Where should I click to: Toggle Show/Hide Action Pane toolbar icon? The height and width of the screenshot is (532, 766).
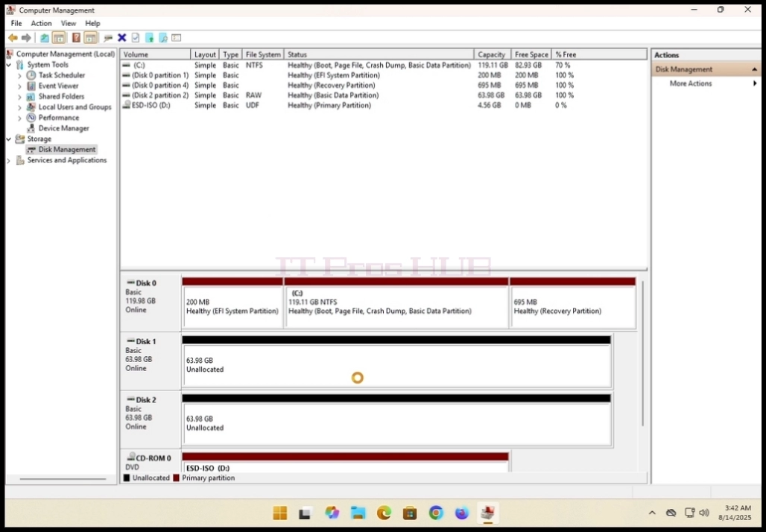click(x=90, y=37)
